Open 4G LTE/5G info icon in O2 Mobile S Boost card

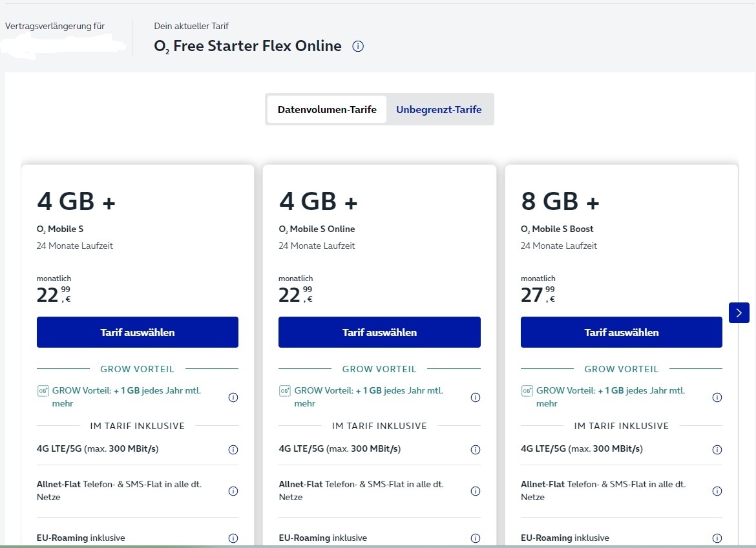[717, 450]
